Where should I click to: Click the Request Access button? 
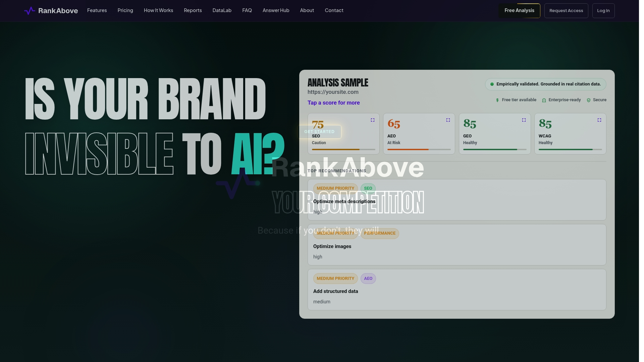pyautogui.click(x=566, y=11)
